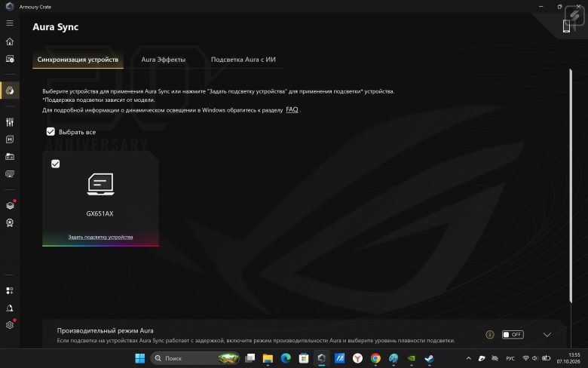
Task: Uncheck the 'Выбрать все' checkbox
Action: [x=51, y=132]
